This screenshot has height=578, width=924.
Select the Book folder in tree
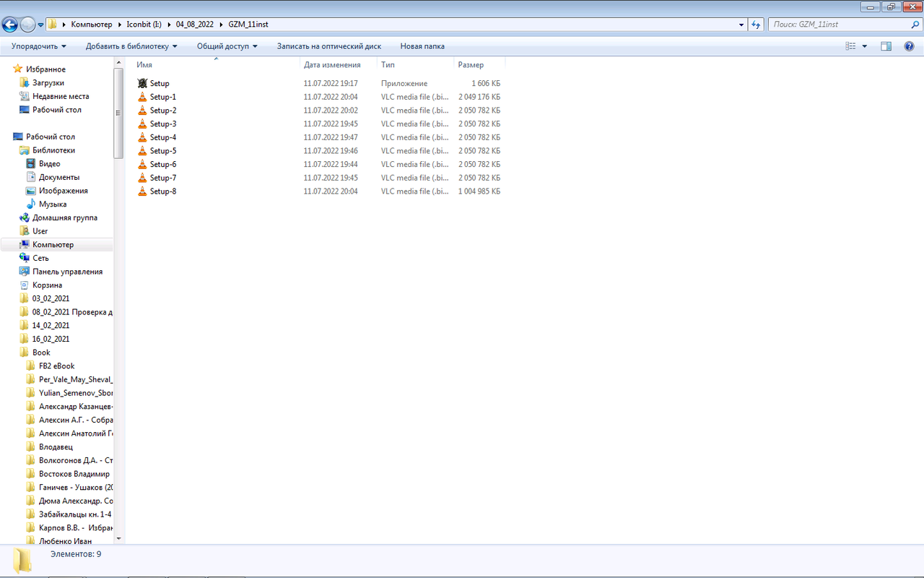(x=41, y=353)
